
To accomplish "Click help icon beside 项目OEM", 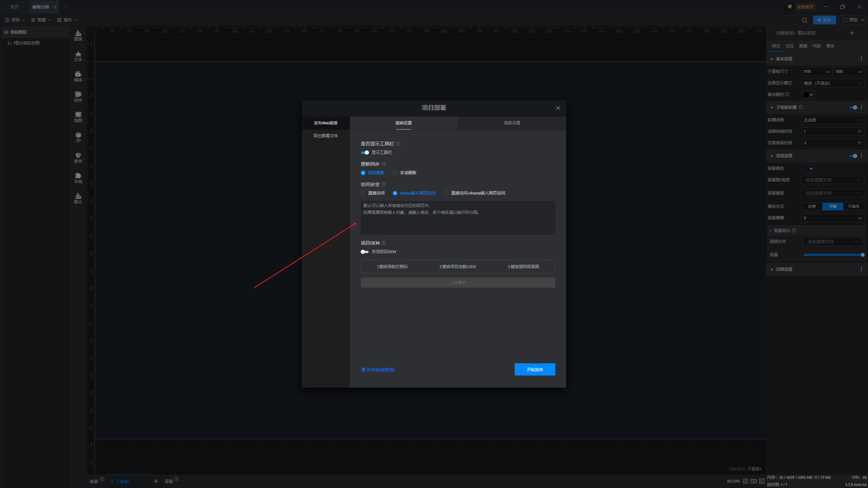I will click(x=383, y=243).
